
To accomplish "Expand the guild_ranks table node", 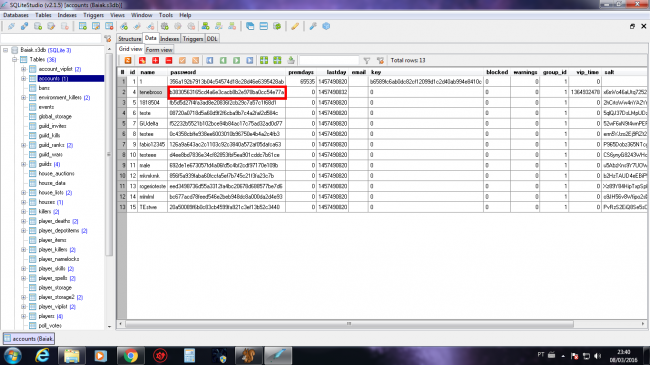I will [24, 145].
